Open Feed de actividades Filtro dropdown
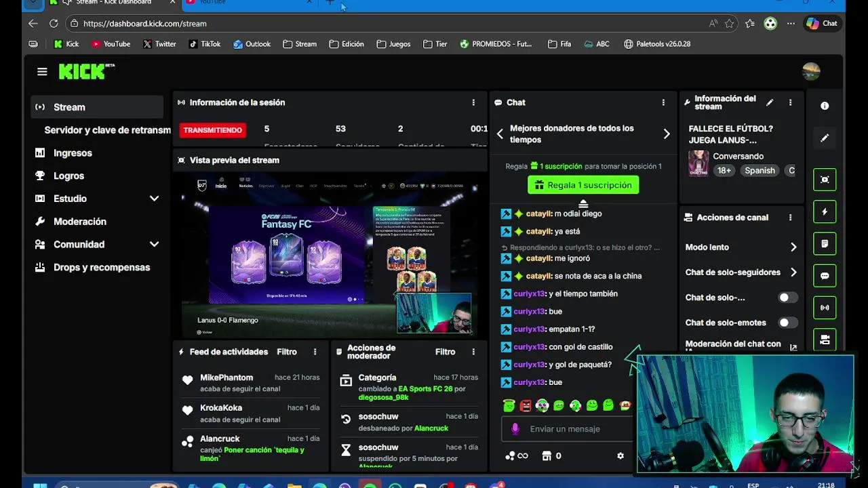 tap(287, 352)
